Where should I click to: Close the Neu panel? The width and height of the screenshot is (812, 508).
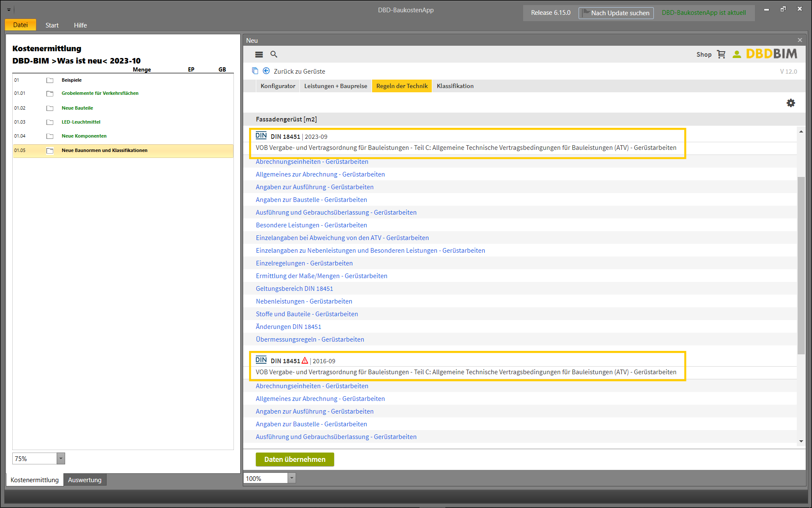[800, 40]
